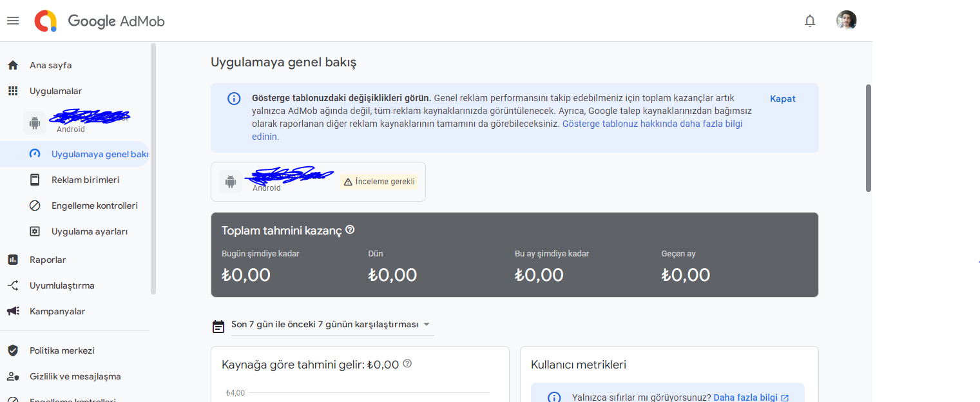980x402 pixels.
Task: Click the Politika merkezi shield icon
Action: click(x=13, y=350)
